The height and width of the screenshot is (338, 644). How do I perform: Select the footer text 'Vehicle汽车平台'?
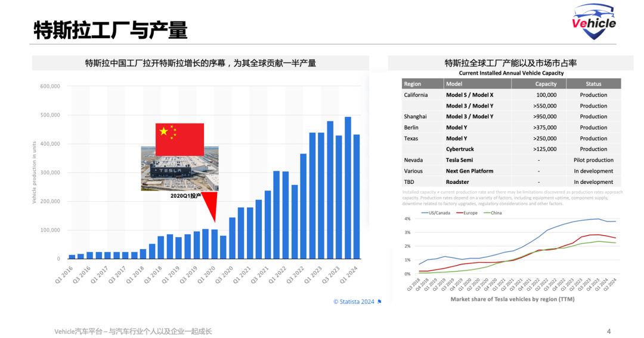point(78,331)
